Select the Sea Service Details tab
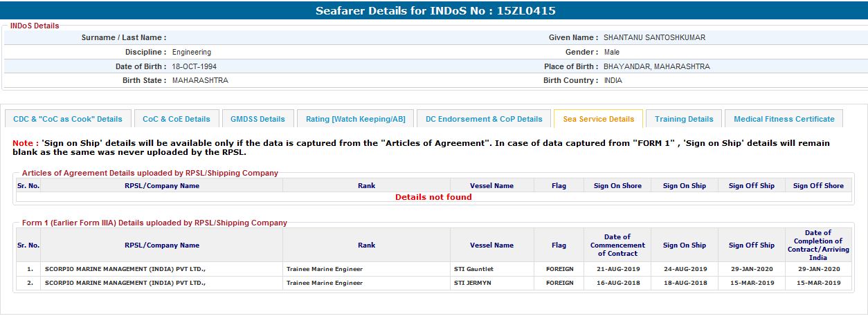Screen dimensions: 868x316 click(x=598, y=119)
